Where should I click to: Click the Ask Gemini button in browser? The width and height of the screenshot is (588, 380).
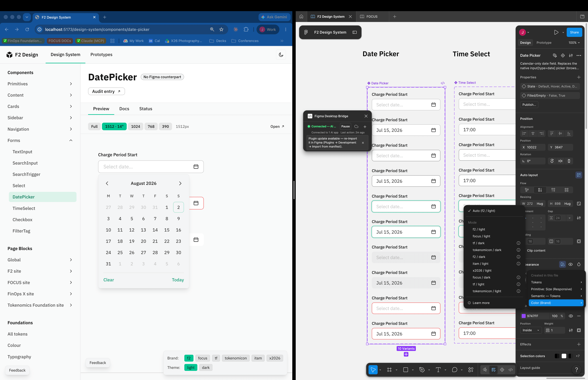(274, 17)
